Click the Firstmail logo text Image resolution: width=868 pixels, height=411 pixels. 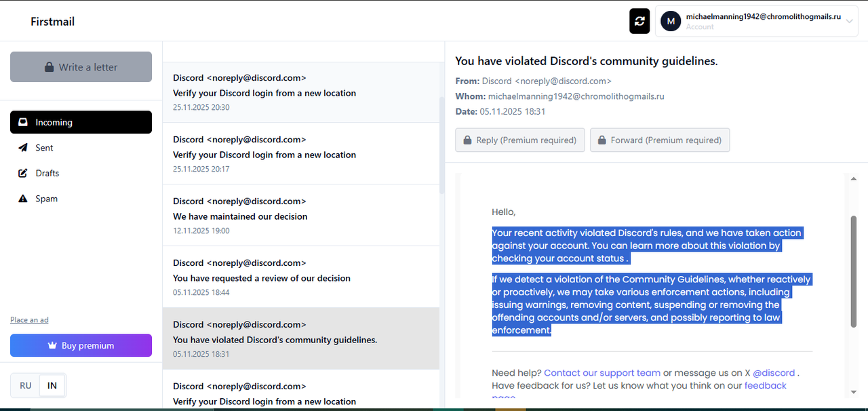click(x=52, y=22)
